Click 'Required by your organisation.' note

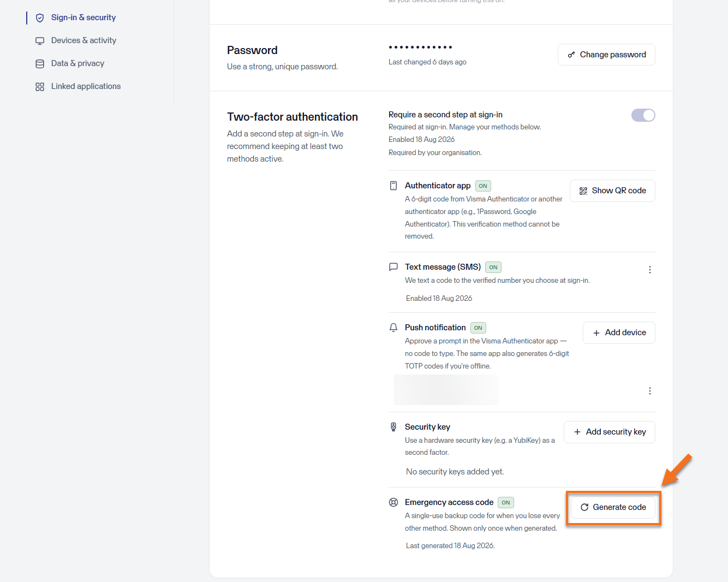(435, 153)
